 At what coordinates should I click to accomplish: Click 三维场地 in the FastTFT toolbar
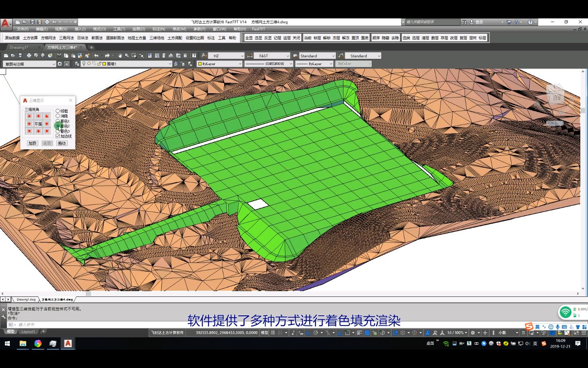[x=156, y=38]
